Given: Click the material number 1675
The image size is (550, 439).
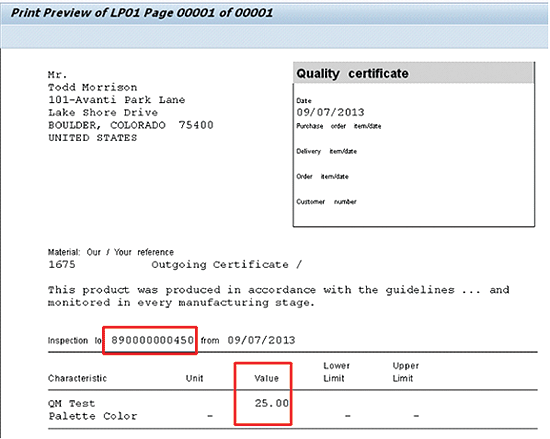Looking at the screenshot, I should tap(62, 264).
